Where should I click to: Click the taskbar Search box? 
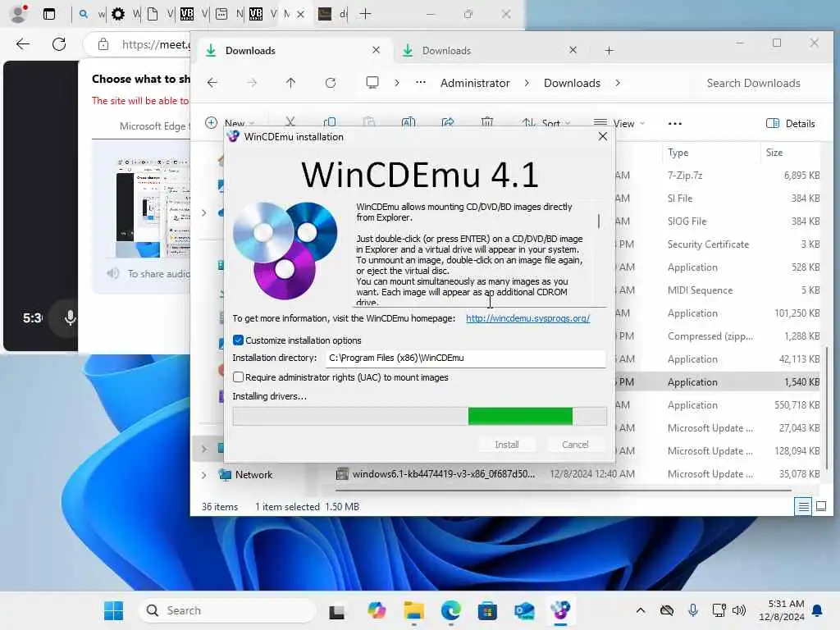(x=228, y=610)
